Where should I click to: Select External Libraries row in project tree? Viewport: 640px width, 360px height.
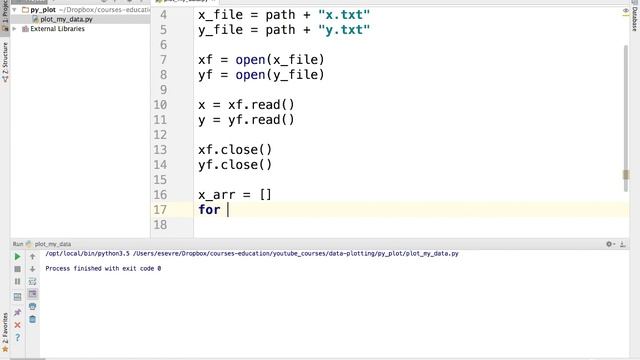pos(80,29)
